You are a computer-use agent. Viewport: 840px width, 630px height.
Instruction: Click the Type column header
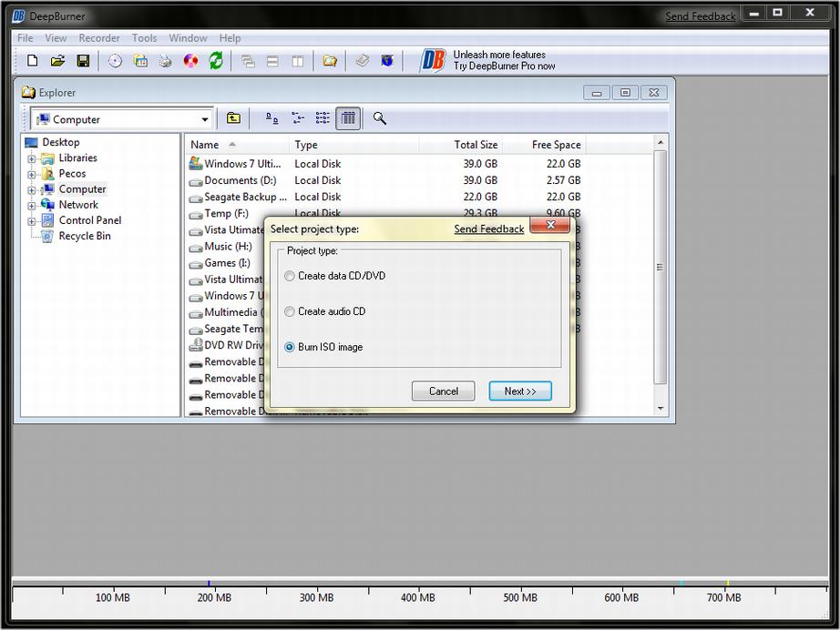pyautogui.click(x=354, y=145)
